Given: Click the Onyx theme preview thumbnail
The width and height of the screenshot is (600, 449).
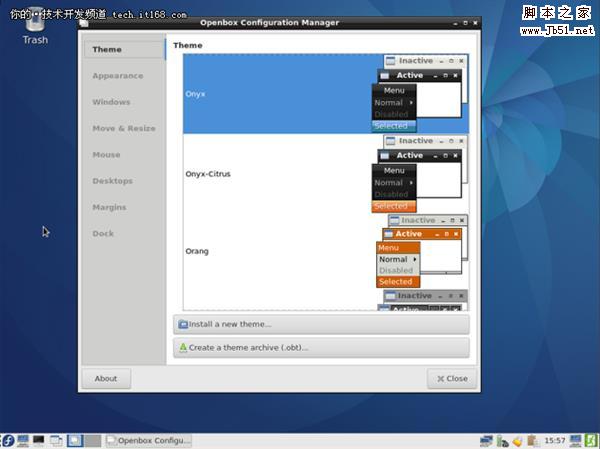Looking at the screenshot, I should 420,94.
